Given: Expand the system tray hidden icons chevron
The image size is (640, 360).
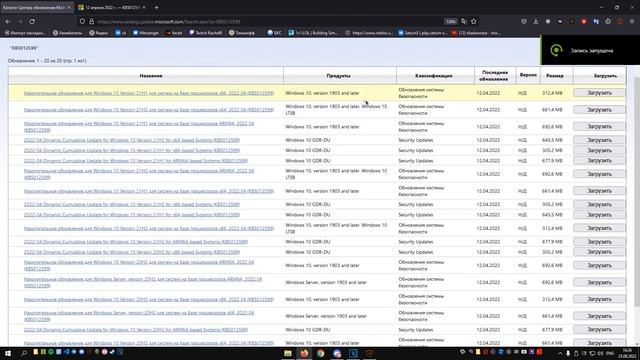Looking at the screenshot, I should pos(560,353).
